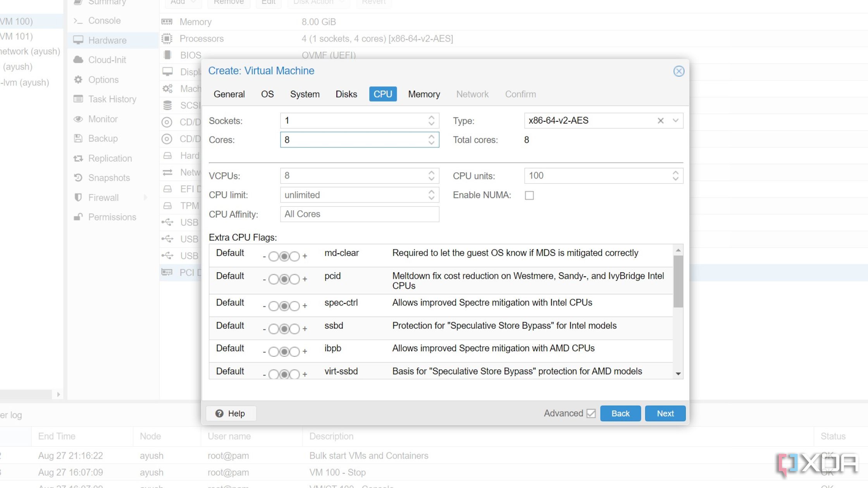Expand the CPU limit dropdown
The height and width of the screenshot is (488, 868).
coord(432,195)
